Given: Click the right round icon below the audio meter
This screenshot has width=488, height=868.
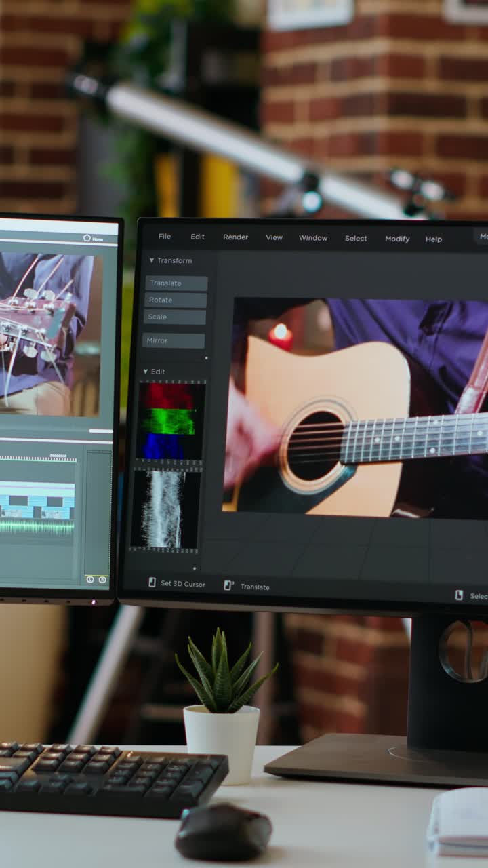Looking at the screenshot, I should point(102,580).
